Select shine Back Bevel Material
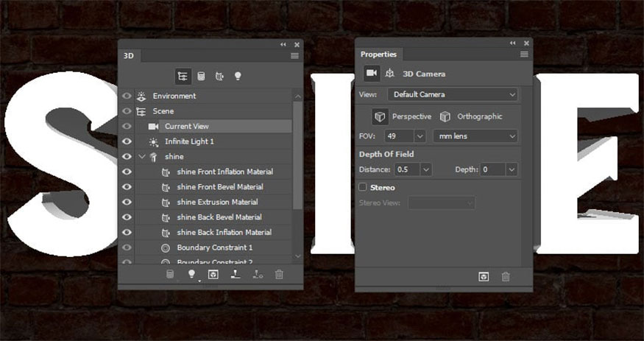The height and width of the screenshot is (341, 644). tap(213, 217)
